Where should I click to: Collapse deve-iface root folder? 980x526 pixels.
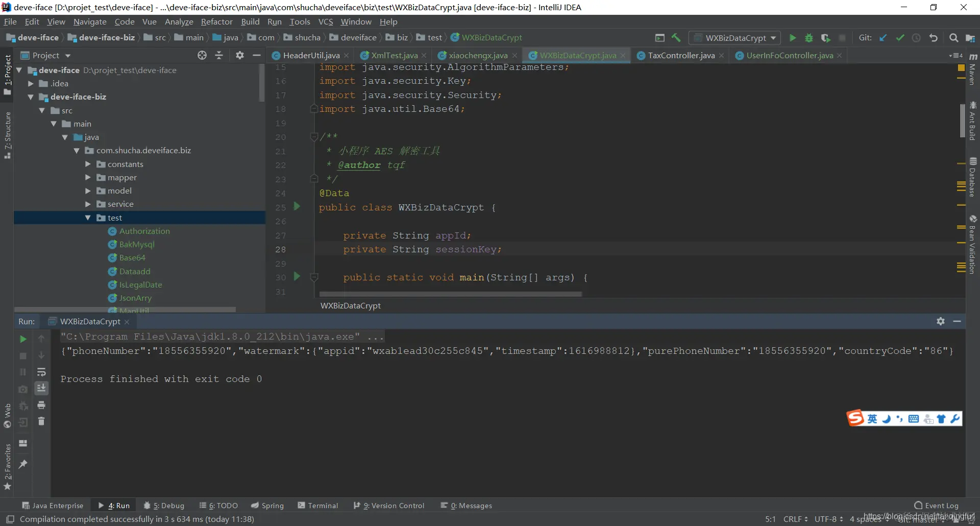[19, 70]
